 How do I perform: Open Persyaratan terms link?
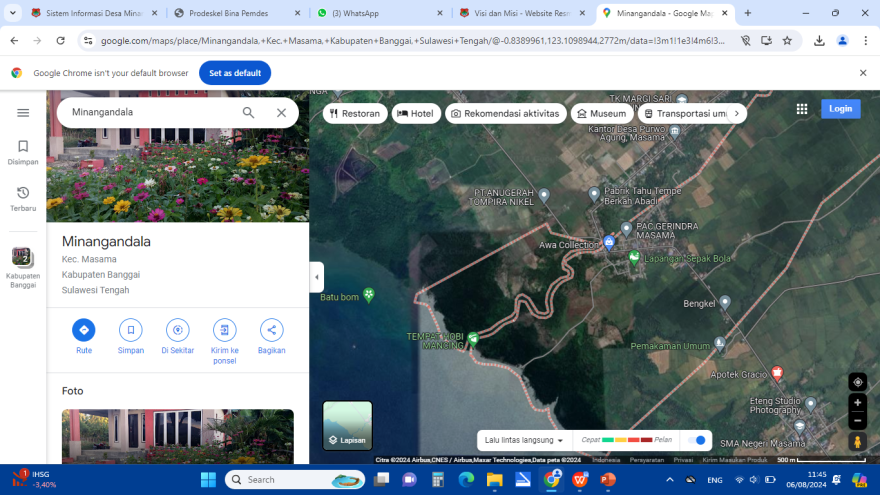[x=647, y=460]
